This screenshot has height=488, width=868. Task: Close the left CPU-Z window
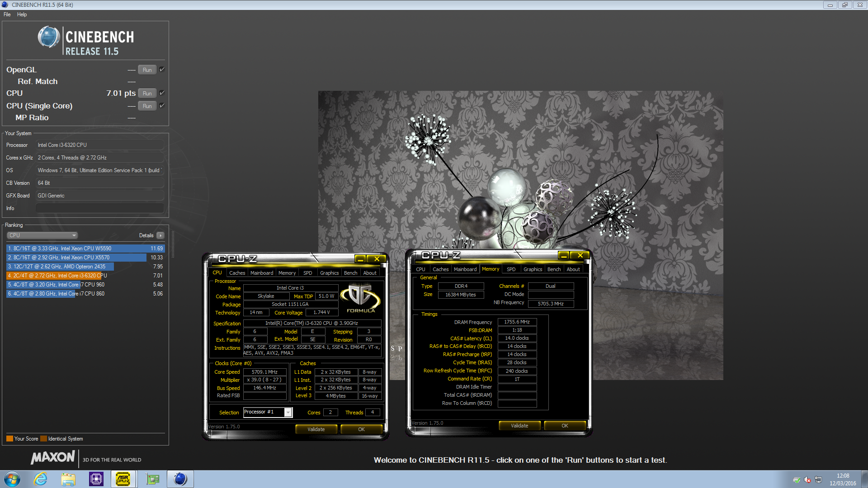point(377,259)
